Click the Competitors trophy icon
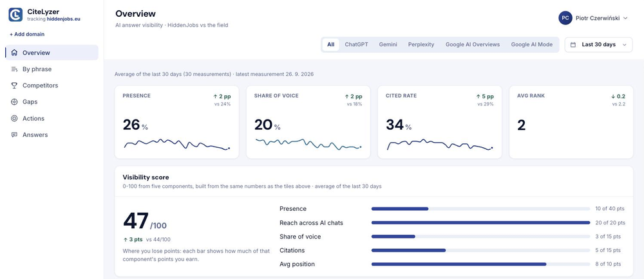Screen dimensions: 644x279 point(14,85)
